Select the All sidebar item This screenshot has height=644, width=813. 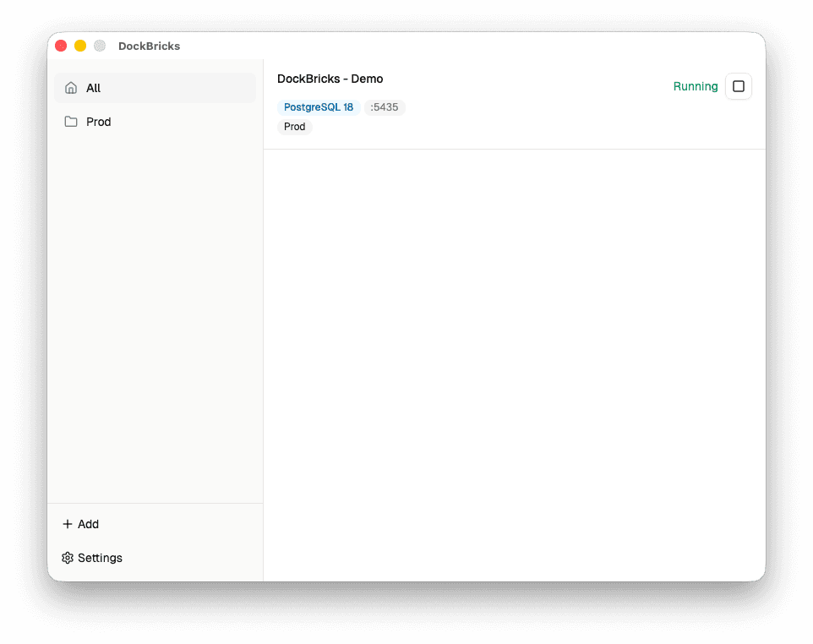pos(155,88)
